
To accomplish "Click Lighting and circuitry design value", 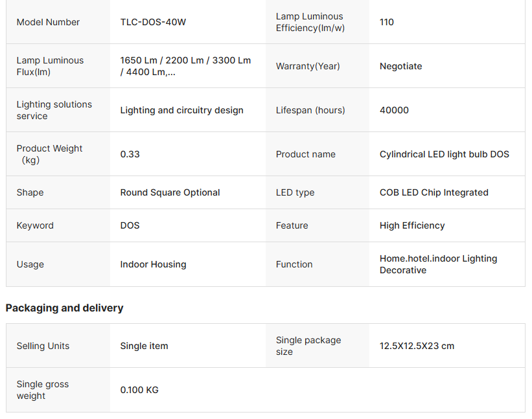I will 181,110.
